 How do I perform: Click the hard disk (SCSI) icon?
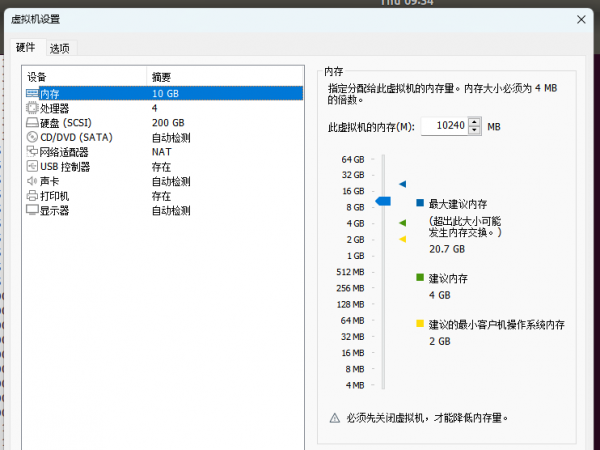[x=32, y=123]
